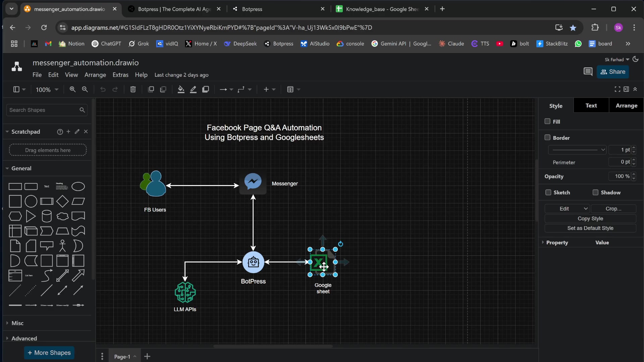Viewport: 644px width, 362px height.
Task: Add a new page with plus button
Action: pos(147,356)
